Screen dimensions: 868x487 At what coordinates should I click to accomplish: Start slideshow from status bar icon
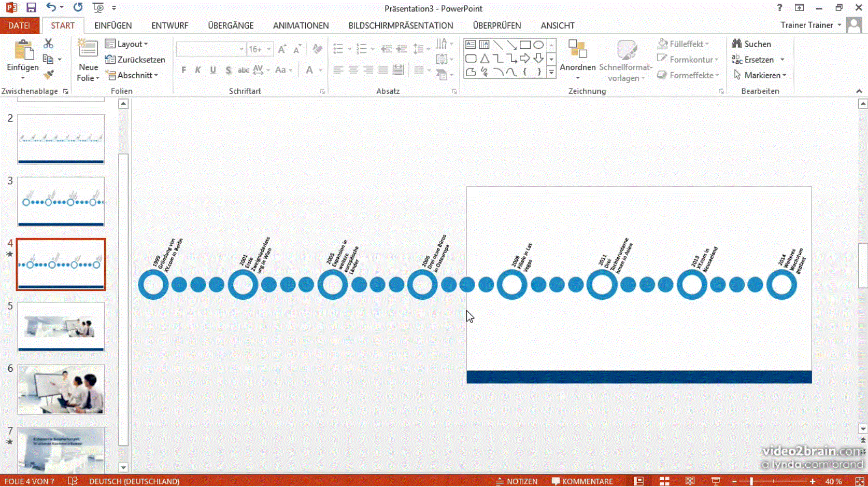(716, 481)
